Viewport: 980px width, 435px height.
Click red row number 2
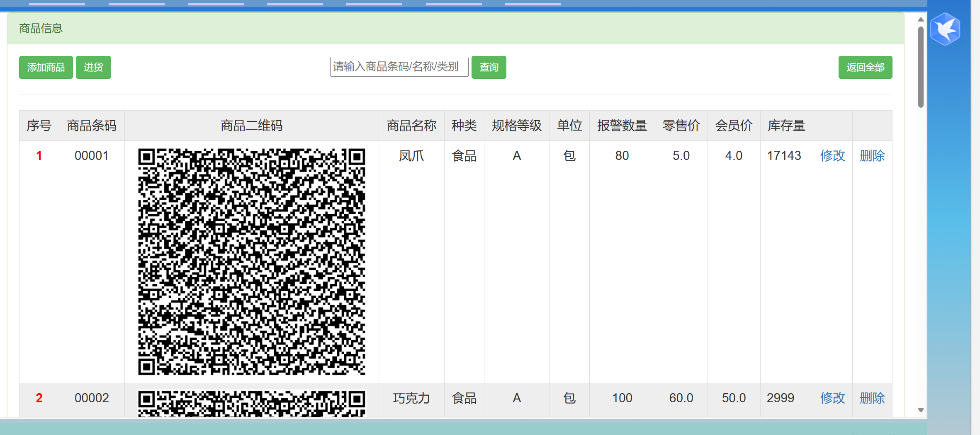tap(39, 398)
